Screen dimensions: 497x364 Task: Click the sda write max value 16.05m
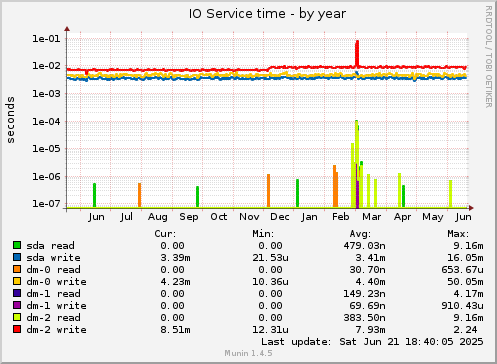pos(465,258)
